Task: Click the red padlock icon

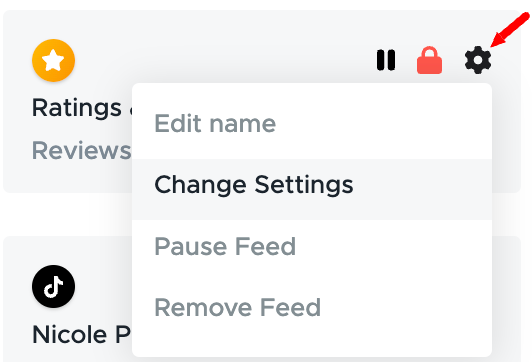Action: [x=429, y=60]
